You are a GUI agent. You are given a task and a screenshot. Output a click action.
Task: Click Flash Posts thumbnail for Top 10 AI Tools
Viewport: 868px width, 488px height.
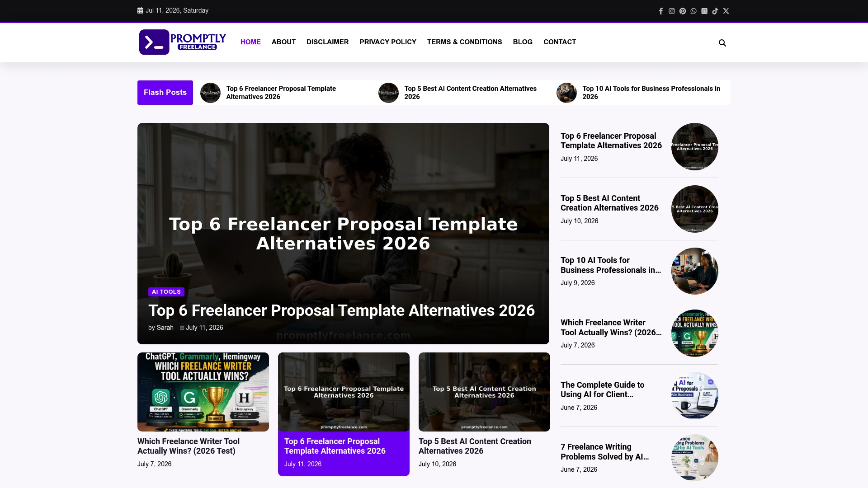point(566,93)
